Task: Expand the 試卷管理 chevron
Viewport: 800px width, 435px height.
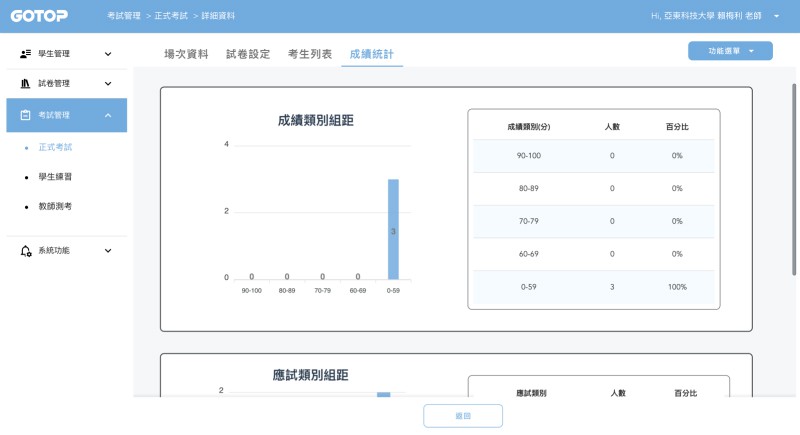Action: click(x=108, y=84)
